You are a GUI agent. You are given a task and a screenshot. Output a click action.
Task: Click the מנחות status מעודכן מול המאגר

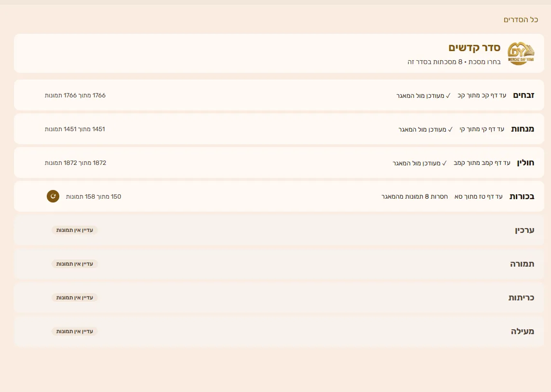pos(426,129)
